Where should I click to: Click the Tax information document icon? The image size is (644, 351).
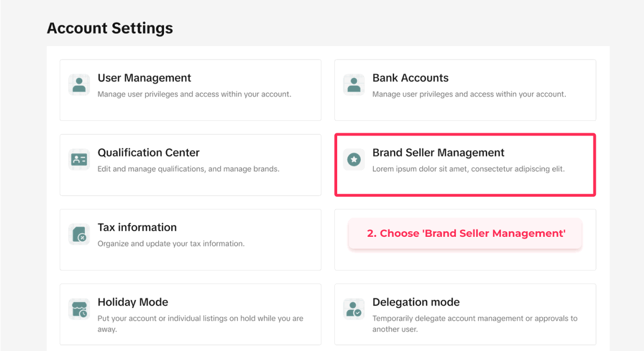79,234
